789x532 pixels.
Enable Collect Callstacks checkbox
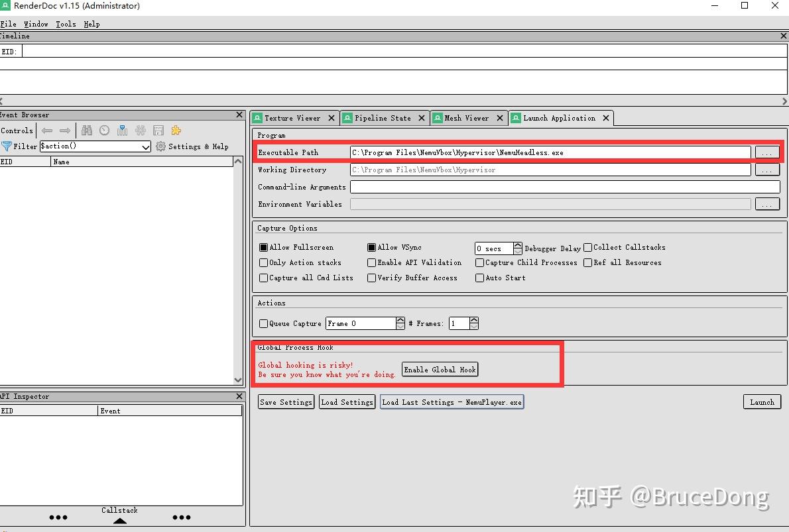pos(587,247)
